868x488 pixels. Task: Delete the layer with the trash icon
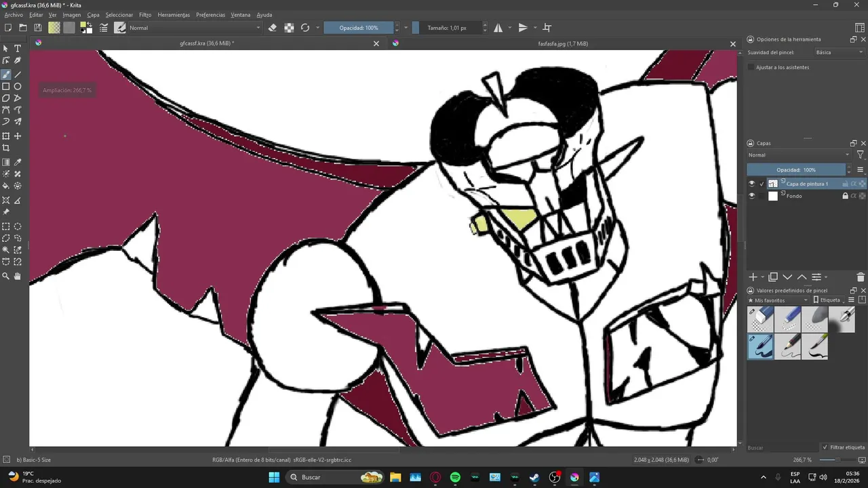click(x=861, y=277)
